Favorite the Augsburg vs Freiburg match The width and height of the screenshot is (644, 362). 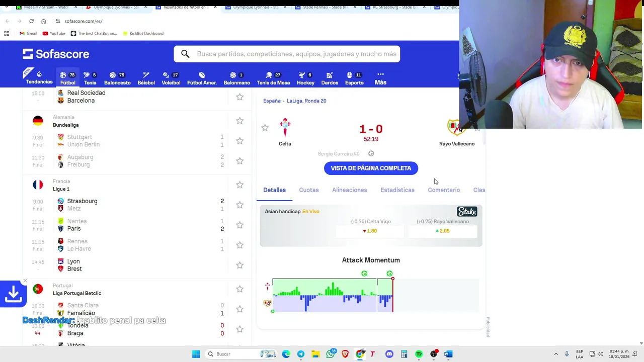coord(239,161)
